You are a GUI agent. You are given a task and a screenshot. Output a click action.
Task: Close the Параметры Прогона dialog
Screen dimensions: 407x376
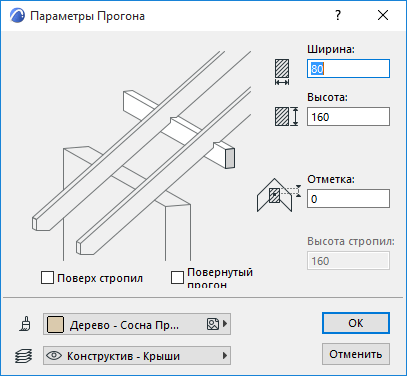(383, 15)
